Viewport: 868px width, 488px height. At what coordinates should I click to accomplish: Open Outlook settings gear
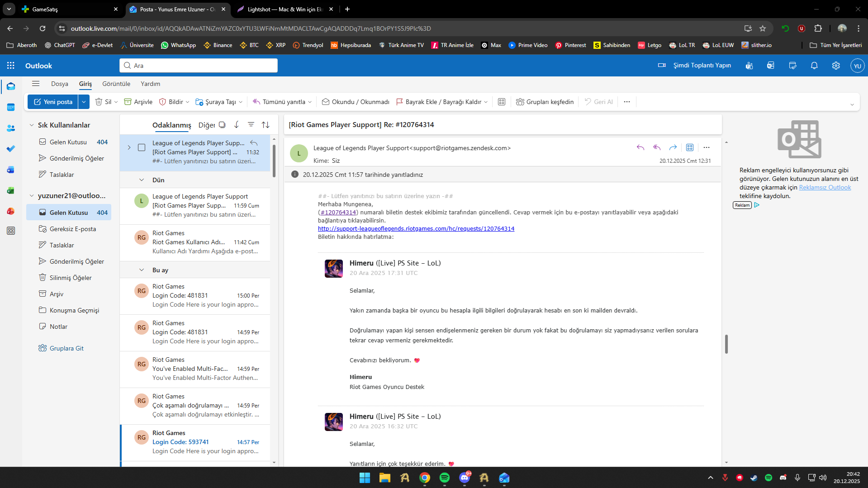tap(836, 66)
